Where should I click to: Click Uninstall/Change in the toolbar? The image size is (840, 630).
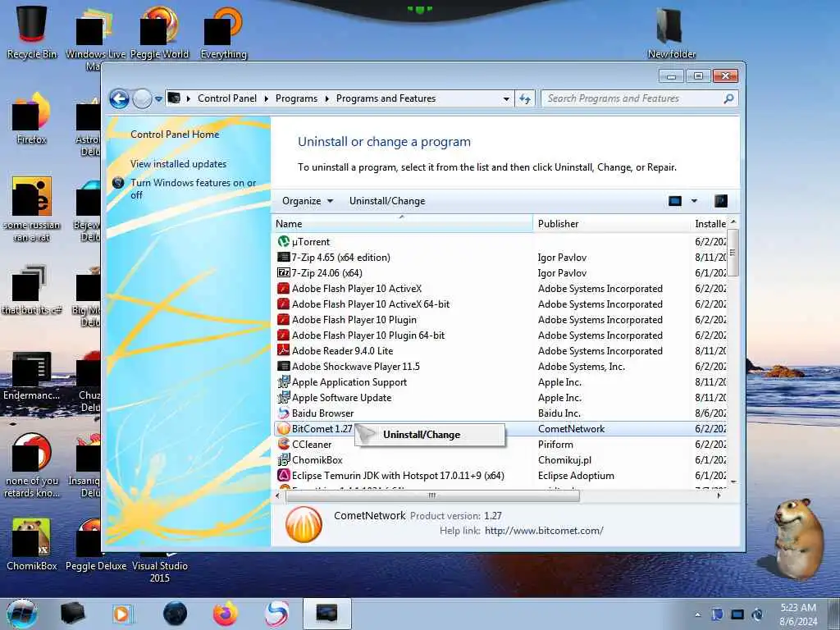(x=387, y=201)
